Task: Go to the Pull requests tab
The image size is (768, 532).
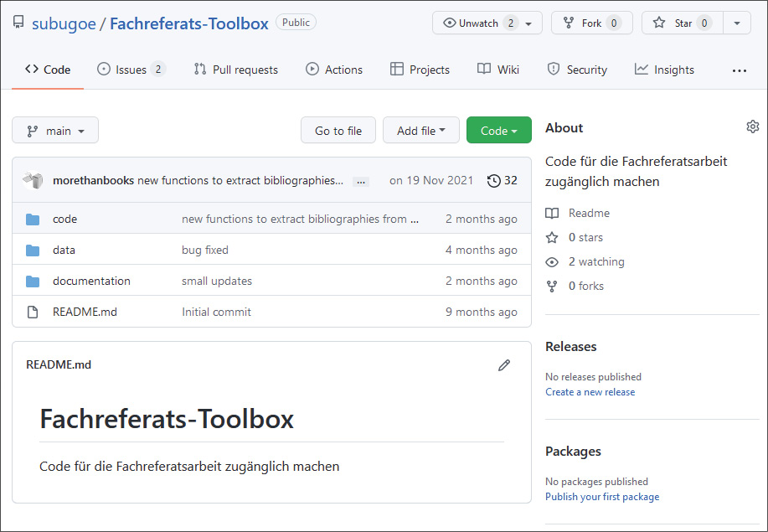Action: click(x=235, y=70)
